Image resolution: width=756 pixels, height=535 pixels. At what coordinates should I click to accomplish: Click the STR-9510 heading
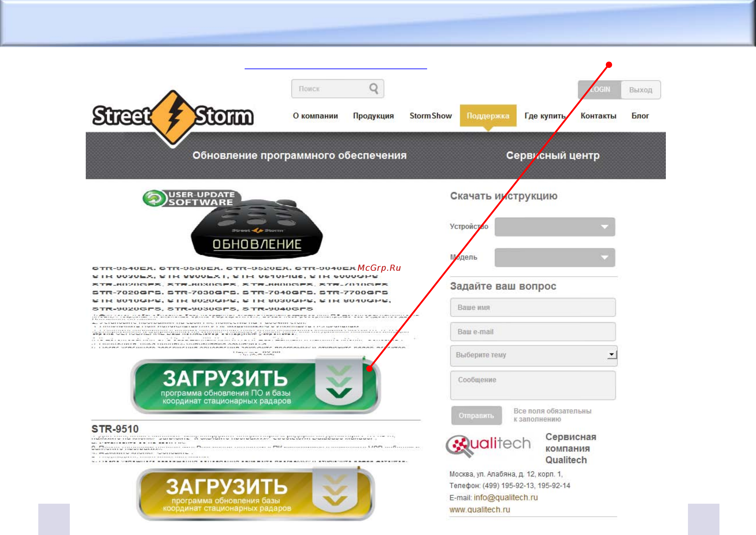(x=115, y=429)
